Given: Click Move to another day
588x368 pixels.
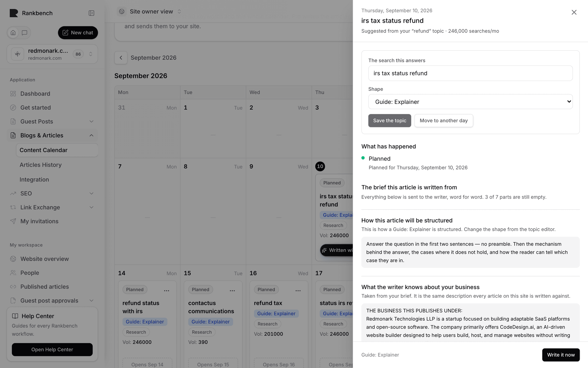Looking at the screenshot, I should tap(444, 121).
